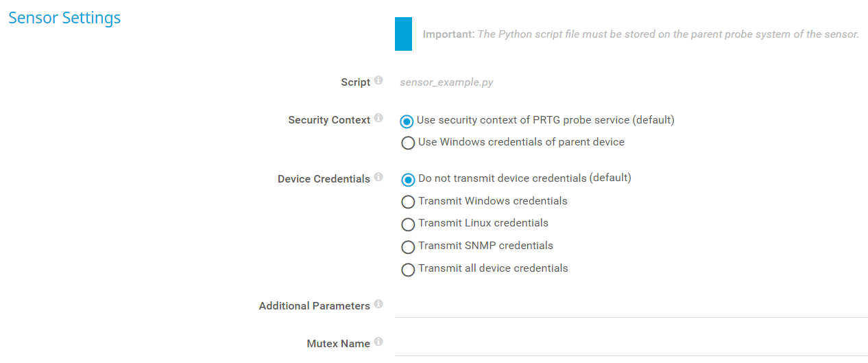Click the blue Important notice marker
The height and width of the screenshot is (363, 868).
coord(403,34)
